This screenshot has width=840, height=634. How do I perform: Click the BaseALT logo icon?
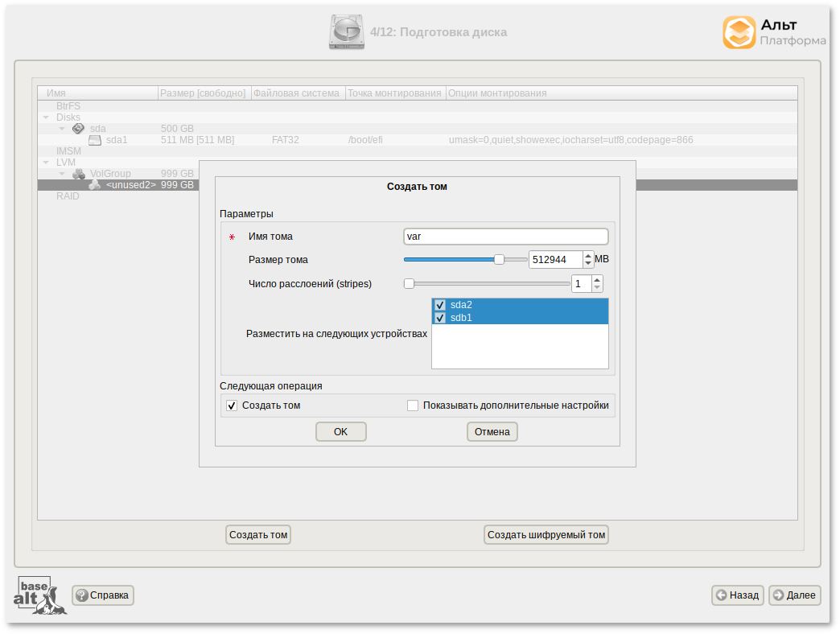[x=39, y=595]
